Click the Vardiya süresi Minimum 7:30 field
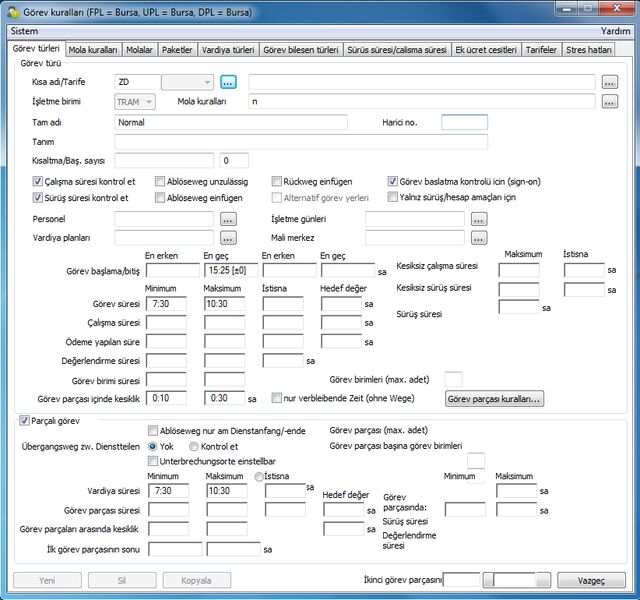Screen dimensions: 640x600 tap(169, 491)
